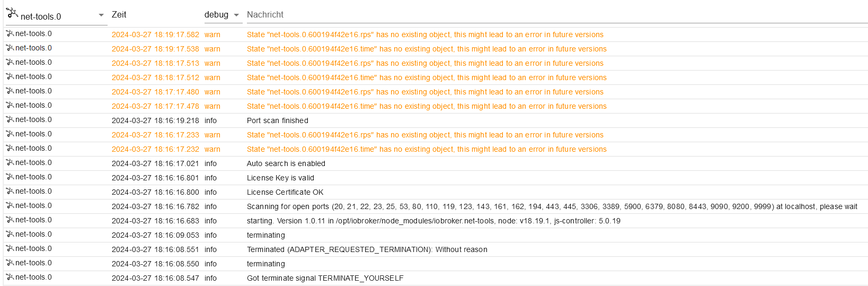Viewport: 868px width, 286px height.
Task: Click the warn level in the 18:19:17.582 row
Action: pyautogui.click(x=212, y=34)
